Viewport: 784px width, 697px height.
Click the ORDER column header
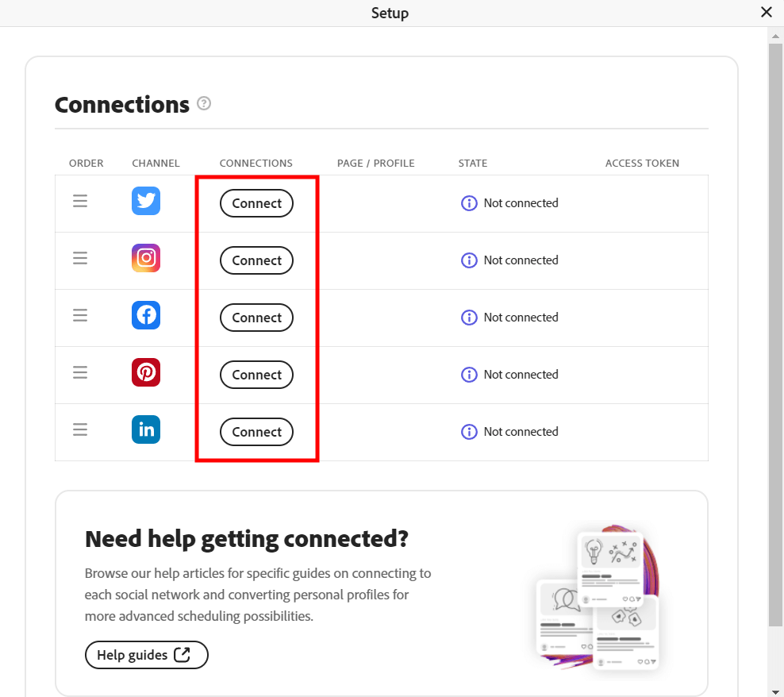tap(86, 163)
